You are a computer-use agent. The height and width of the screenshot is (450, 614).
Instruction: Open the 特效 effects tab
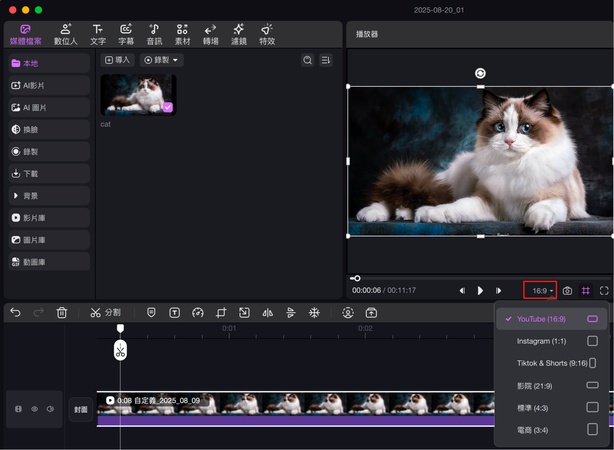pyautogui.click(x=267, y=34)
